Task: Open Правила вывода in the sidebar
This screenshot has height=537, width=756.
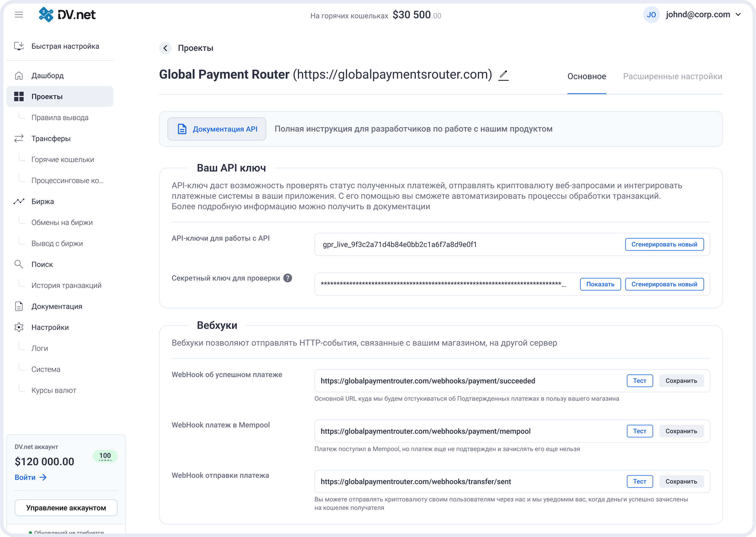Action: 60,118
